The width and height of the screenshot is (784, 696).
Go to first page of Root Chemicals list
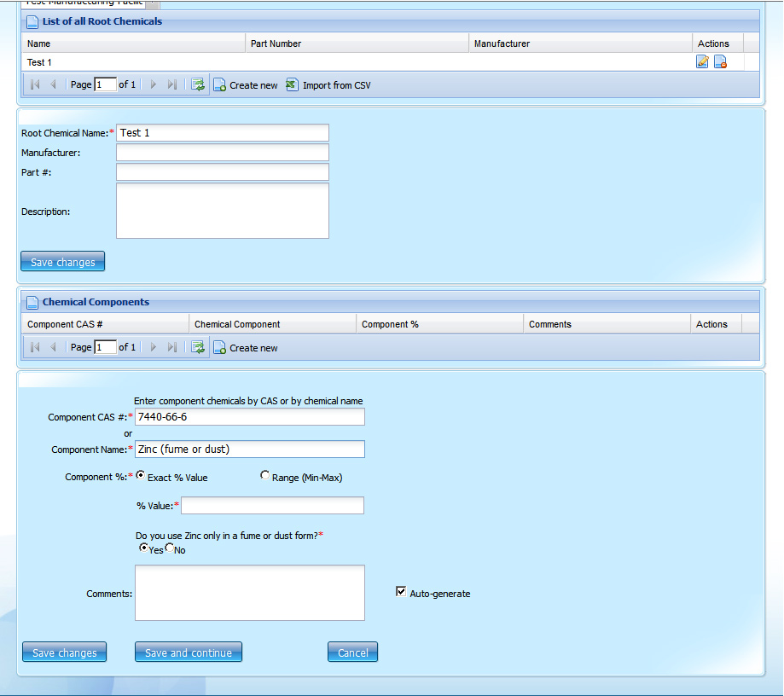pos(35,85)
